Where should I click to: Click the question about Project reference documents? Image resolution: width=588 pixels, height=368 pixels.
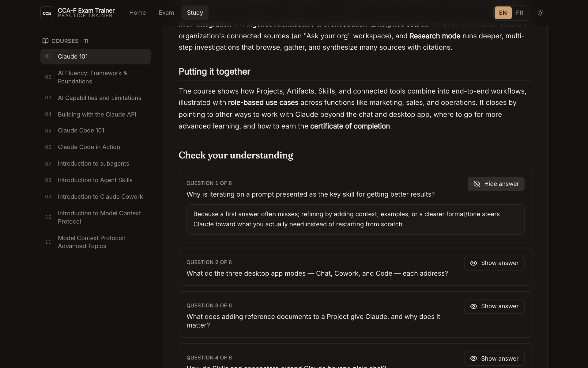click(313, 321)
